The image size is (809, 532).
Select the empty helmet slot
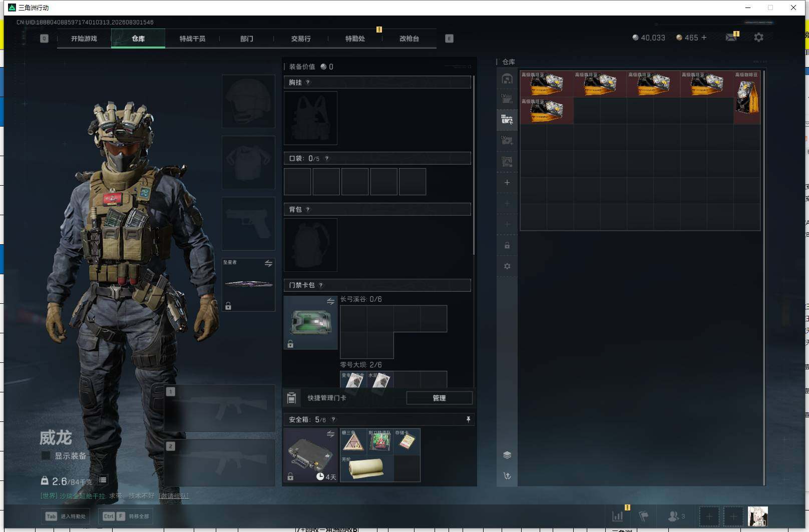coord(248,101)
